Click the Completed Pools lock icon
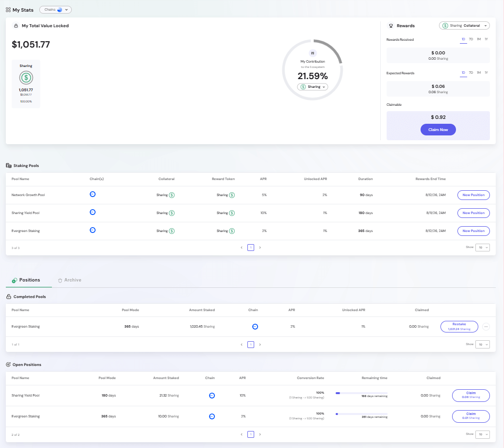 point(8,297)
